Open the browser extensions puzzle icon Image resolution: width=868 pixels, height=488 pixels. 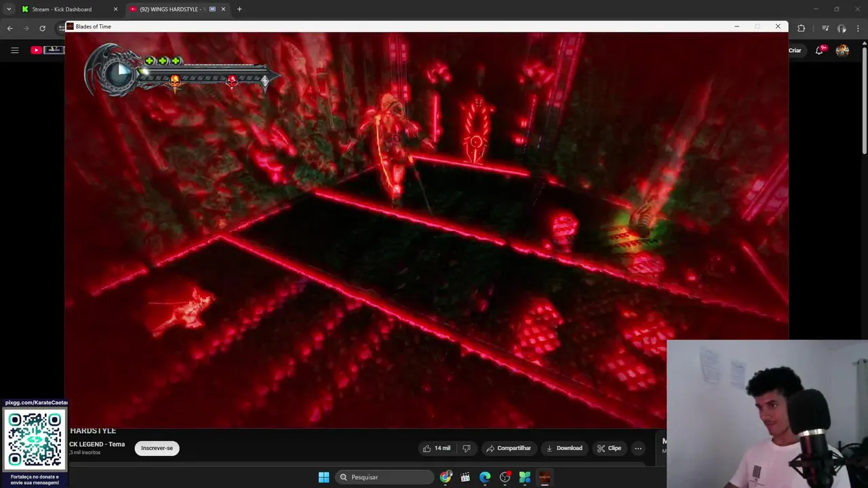click(x=801, y=28)
